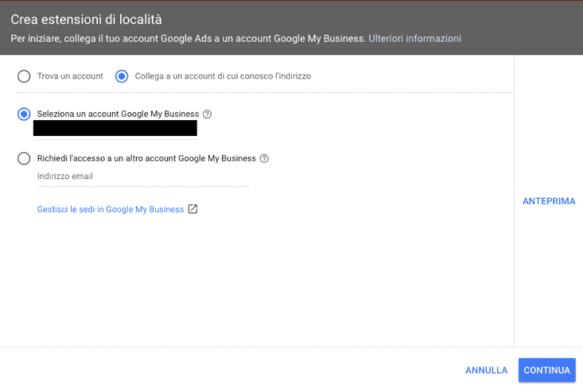Screen dimensions: 583x392
Task: Click the Per iniziare, collega description text
Action: tap(188, 39)
